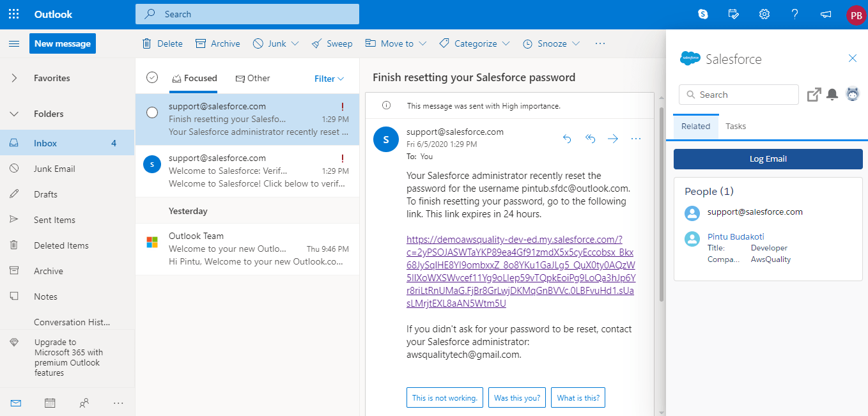
Task: Open the Outlook Team welcome email
Action: click(x=247, y=249)
